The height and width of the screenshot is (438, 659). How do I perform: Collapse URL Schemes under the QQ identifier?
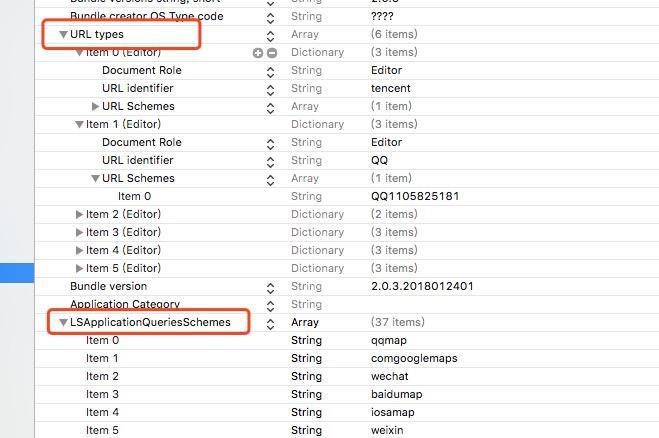click(x=95, y=179)
